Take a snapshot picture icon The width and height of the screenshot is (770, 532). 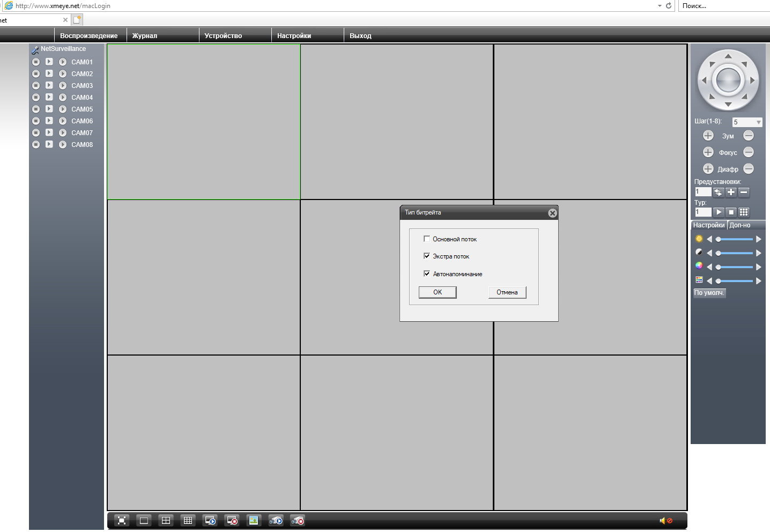tap(254, 520)
